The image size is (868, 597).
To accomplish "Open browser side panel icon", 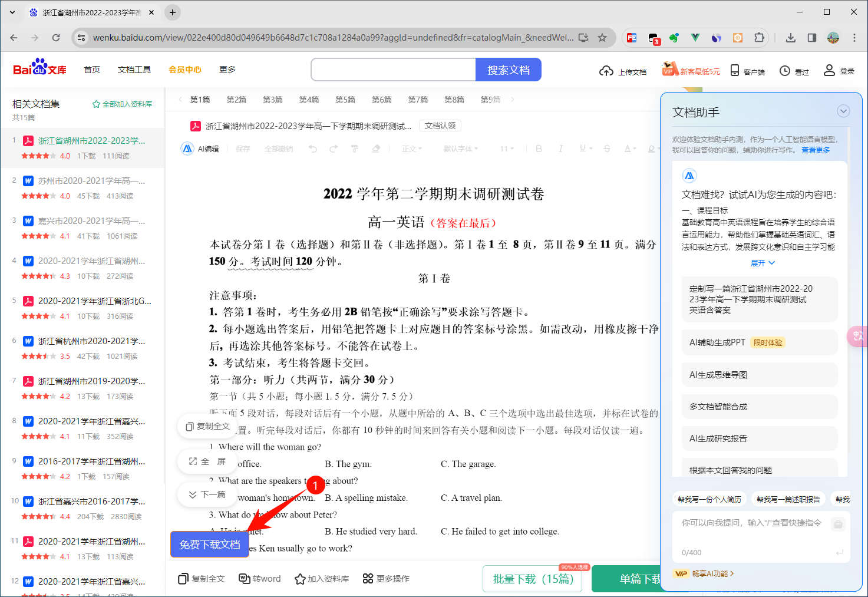I will [812, 38].
